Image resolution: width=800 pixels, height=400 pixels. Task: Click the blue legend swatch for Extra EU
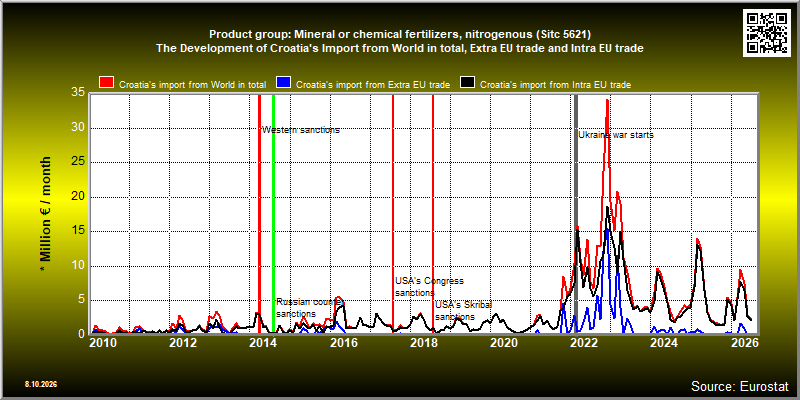point(283,83)
